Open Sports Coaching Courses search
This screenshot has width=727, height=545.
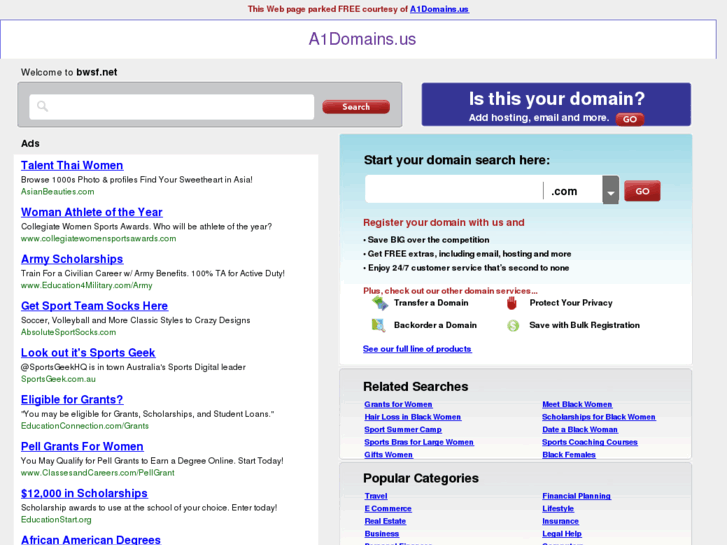(x=590, y=442)
